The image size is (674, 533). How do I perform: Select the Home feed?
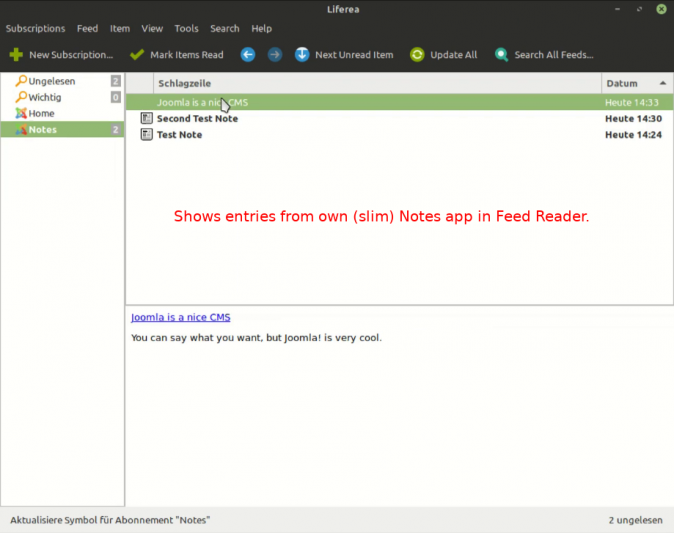tap(41, 113)
